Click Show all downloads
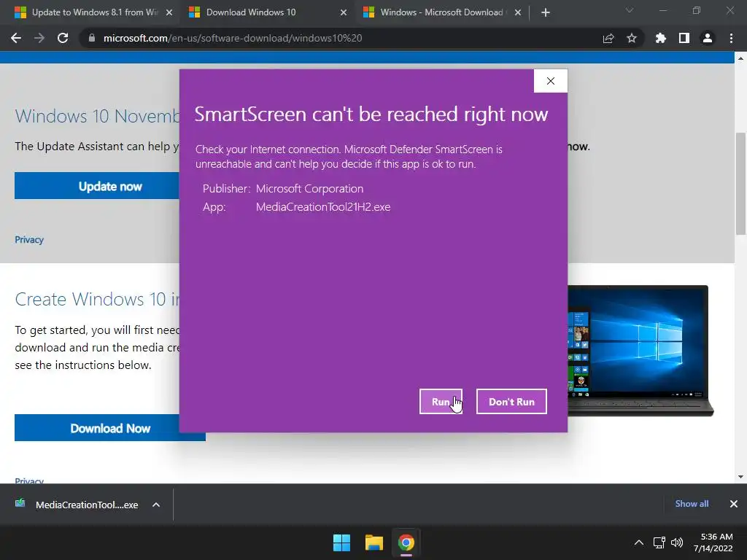This screenshot has width=747, height=560. point(692,504)
